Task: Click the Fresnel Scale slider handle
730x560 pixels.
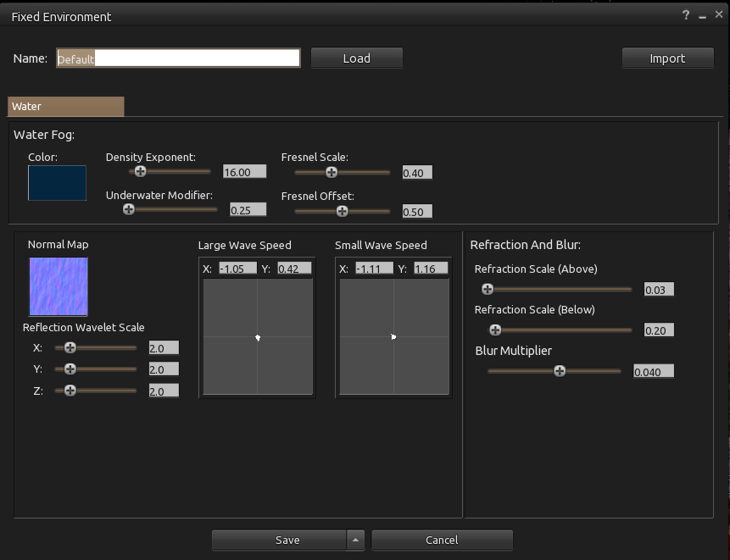Action: pyautogui.click(x=331, y=172)
